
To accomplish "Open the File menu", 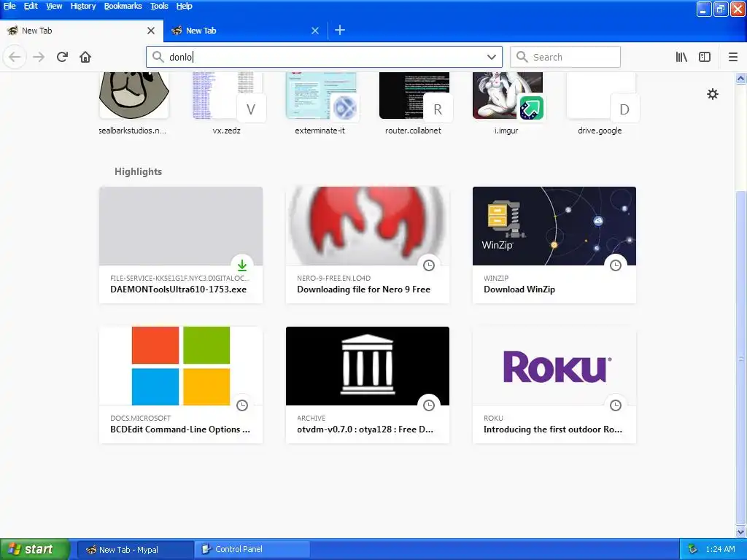I will pyautogui.click(x=9, y=6).
